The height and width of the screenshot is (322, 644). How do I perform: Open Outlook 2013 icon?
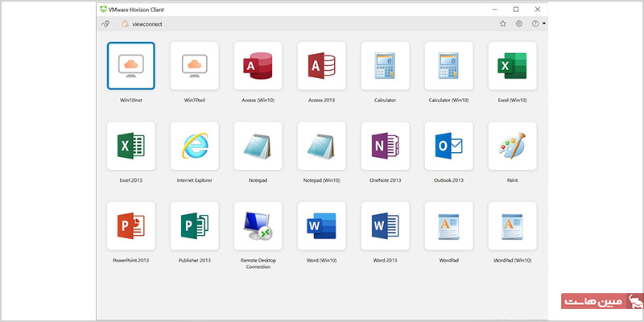pos(448,146)
